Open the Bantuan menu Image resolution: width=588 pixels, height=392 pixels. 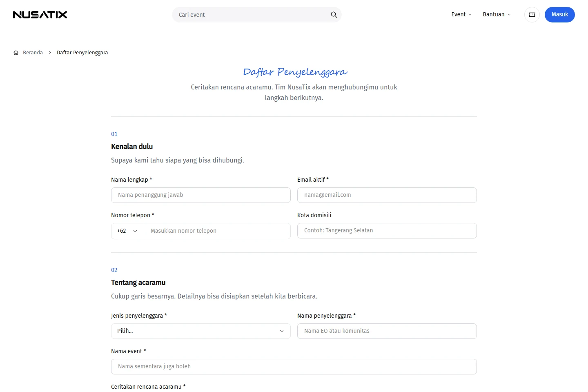pos(497,14)
